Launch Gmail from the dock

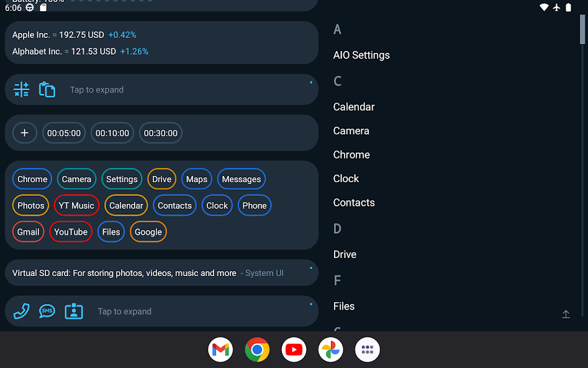tap(220, 349)
